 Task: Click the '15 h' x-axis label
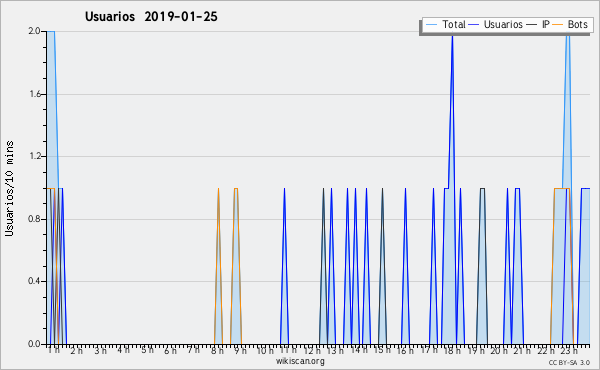tap(382, 350)
